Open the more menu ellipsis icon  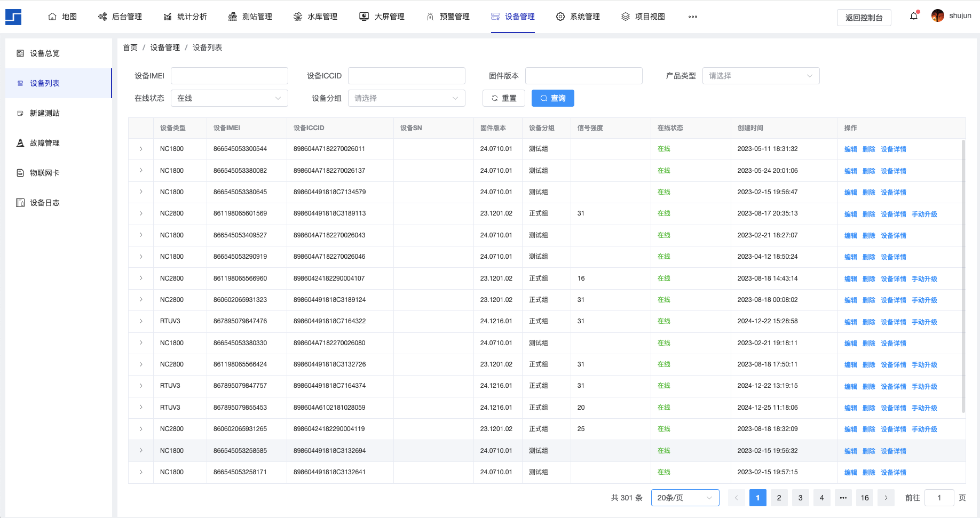tap(692, 17)
